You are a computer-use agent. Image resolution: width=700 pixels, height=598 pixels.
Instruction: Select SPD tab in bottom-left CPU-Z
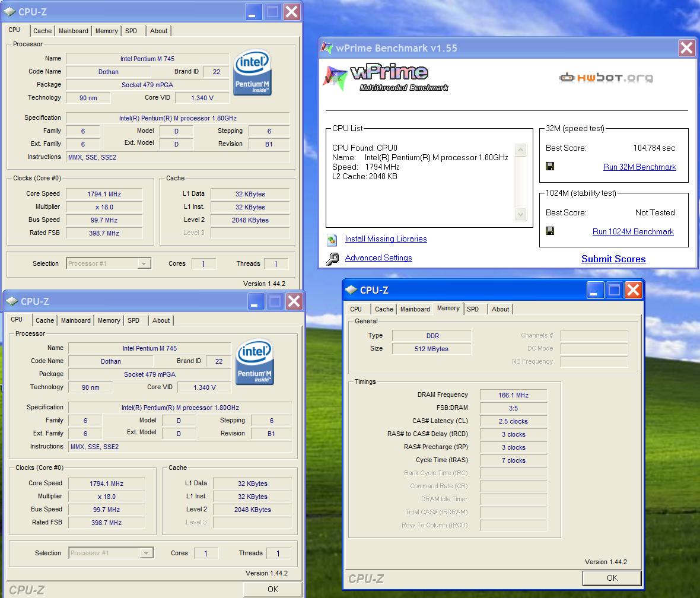coord(133,320)
